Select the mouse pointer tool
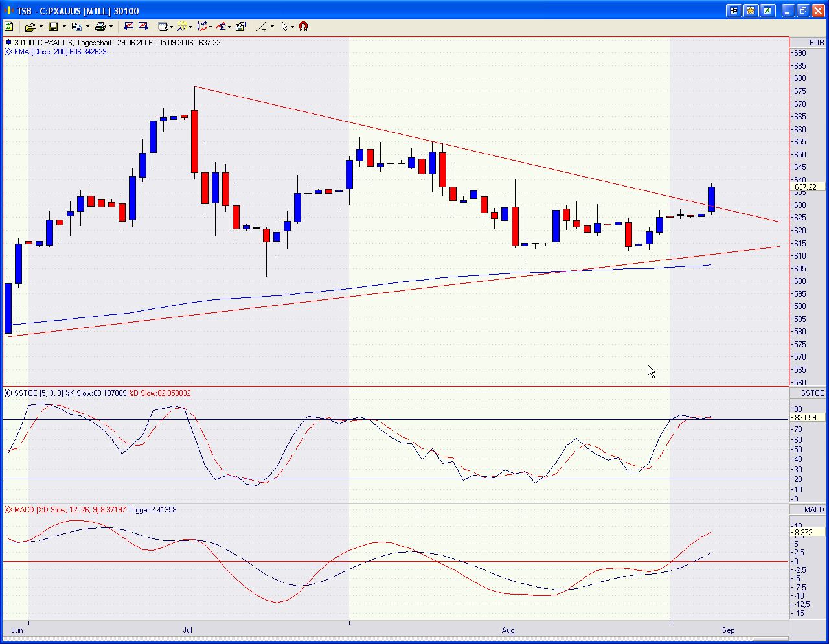The width and height of the screenshot is (829, 644). tap(284, 27)
